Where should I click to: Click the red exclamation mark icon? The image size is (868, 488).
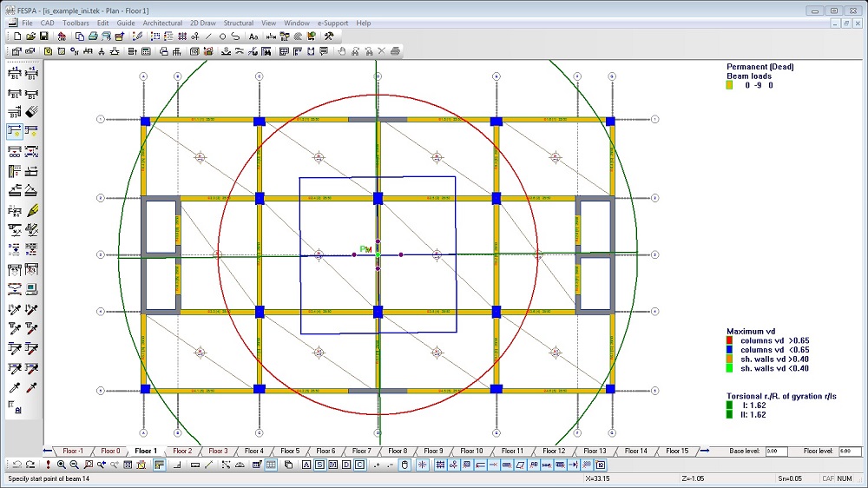point(48,465)
